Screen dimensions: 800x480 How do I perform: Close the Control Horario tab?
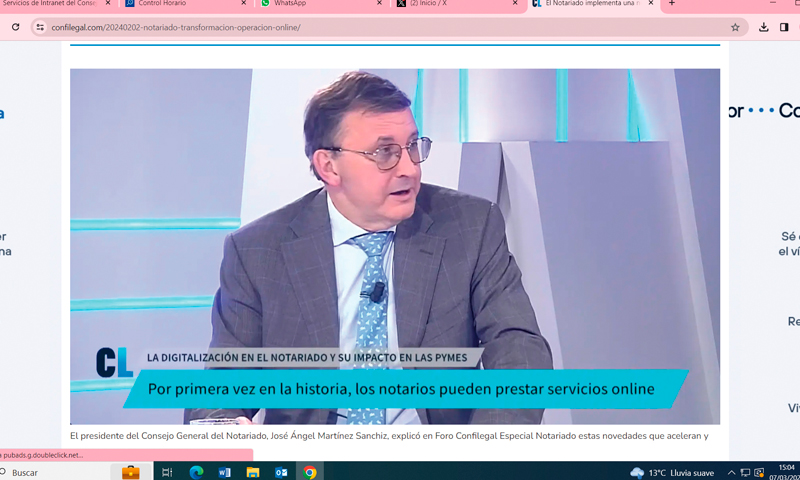(243, 4)
